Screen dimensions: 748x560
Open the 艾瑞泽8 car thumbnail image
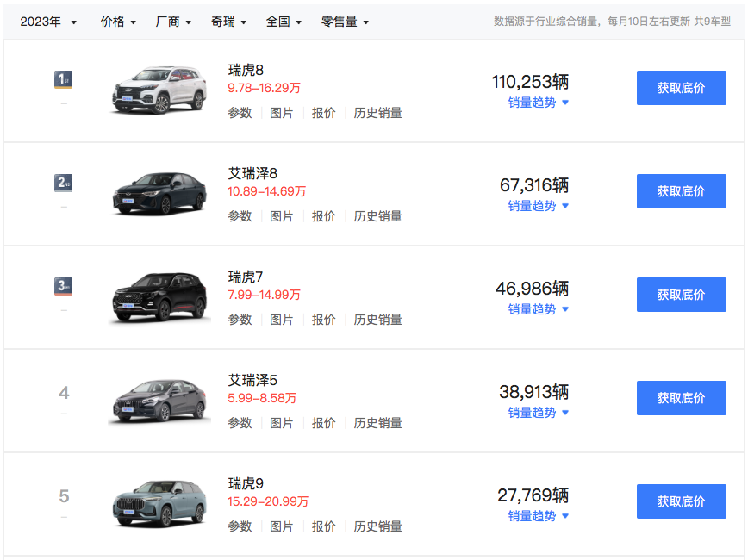(x=159, y=193)
